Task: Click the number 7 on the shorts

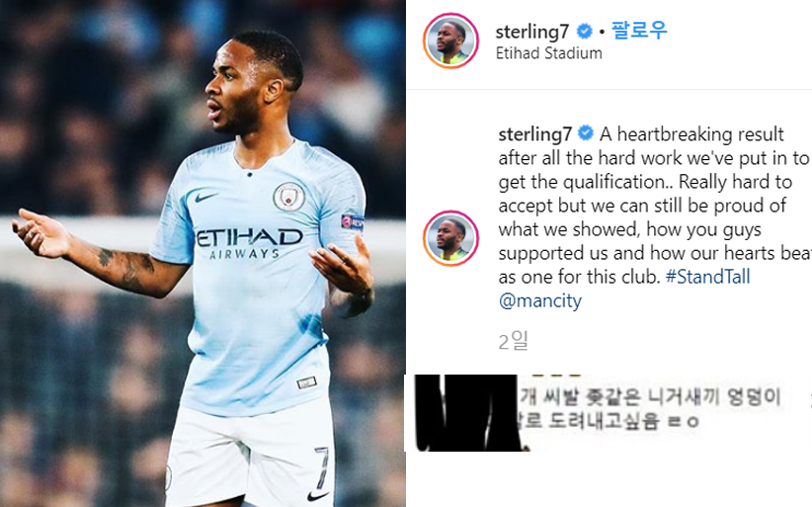Action: (x=321, y=467)
